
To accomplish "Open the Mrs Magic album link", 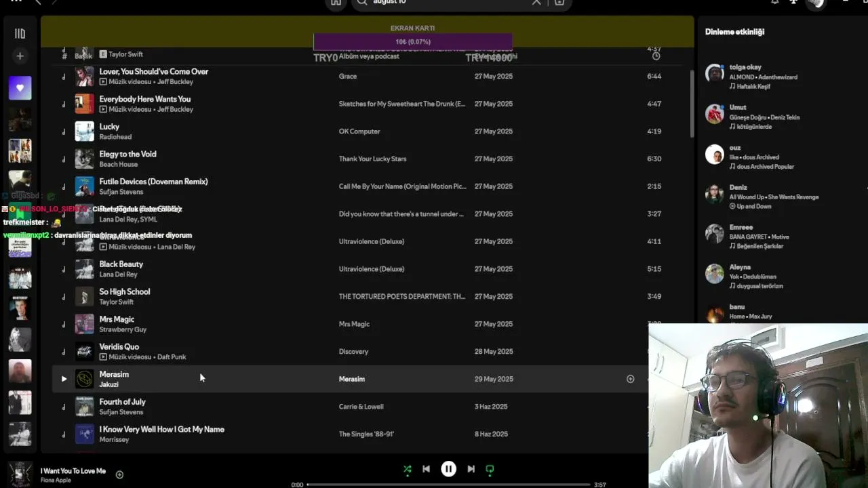I will pyautogui.click(x=355, y=324).
